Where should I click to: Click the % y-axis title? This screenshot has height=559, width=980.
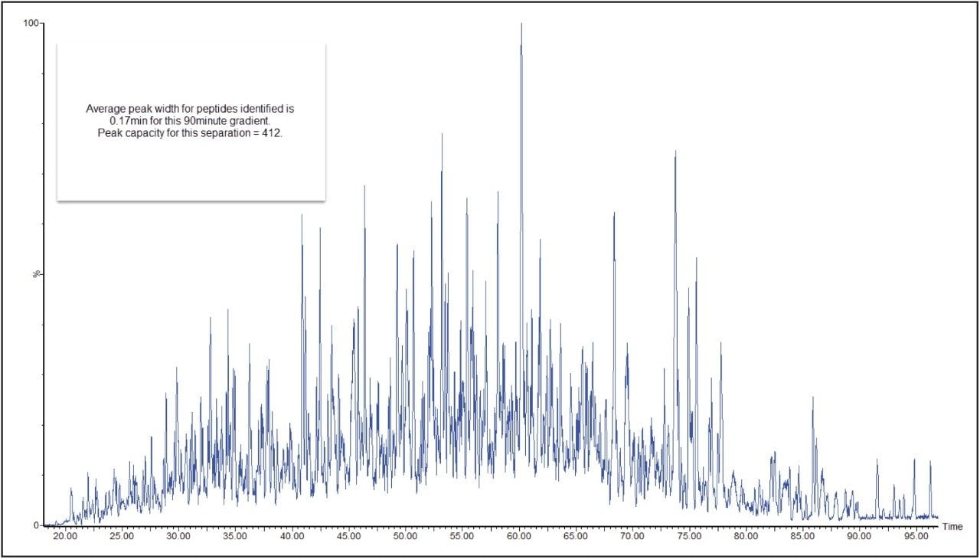(x=36, y=274)
